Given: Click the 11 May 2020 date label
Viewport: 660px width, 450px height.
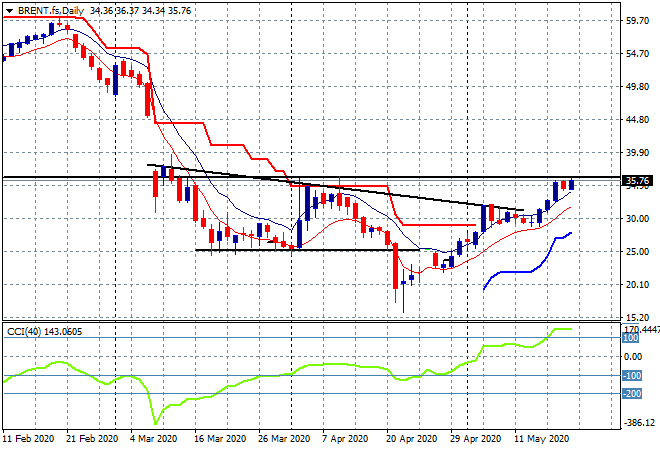Looking at the screenshot, I should click(541, 438).
